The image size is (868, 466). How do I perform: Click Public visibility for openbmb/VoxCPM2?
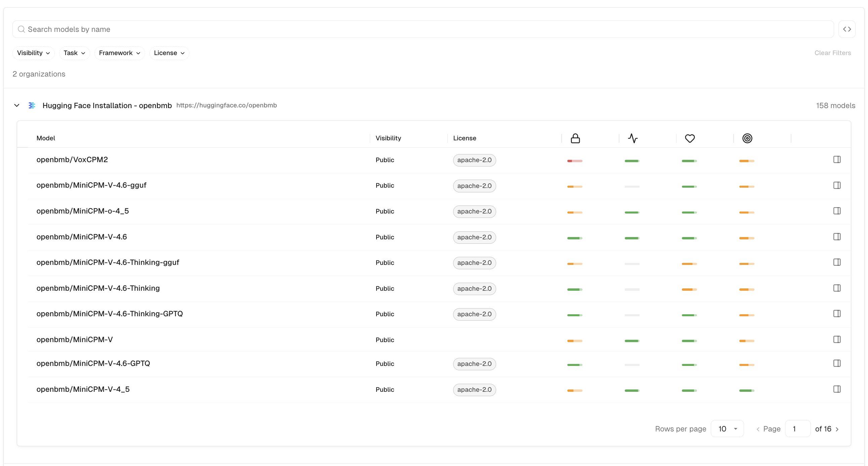click(x=385, y=160)
